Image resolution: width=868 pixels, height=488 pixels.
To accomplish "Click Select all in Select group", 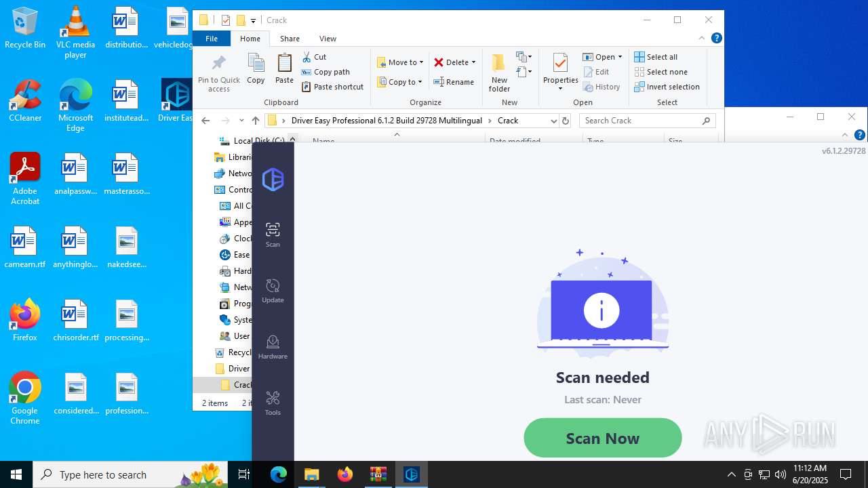I will click(x=656, y=57).
